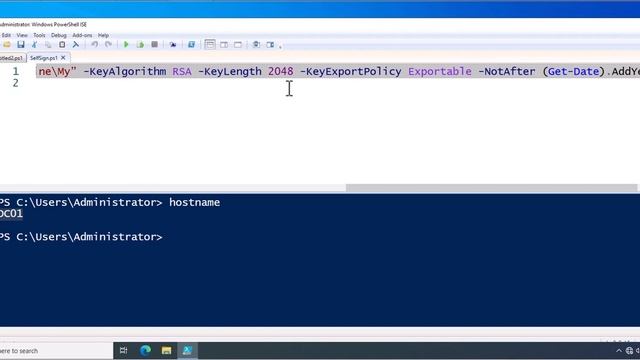Click the Exportable value in the script
The width and height of the screenshot is (640, 360).
pos(440,71)
